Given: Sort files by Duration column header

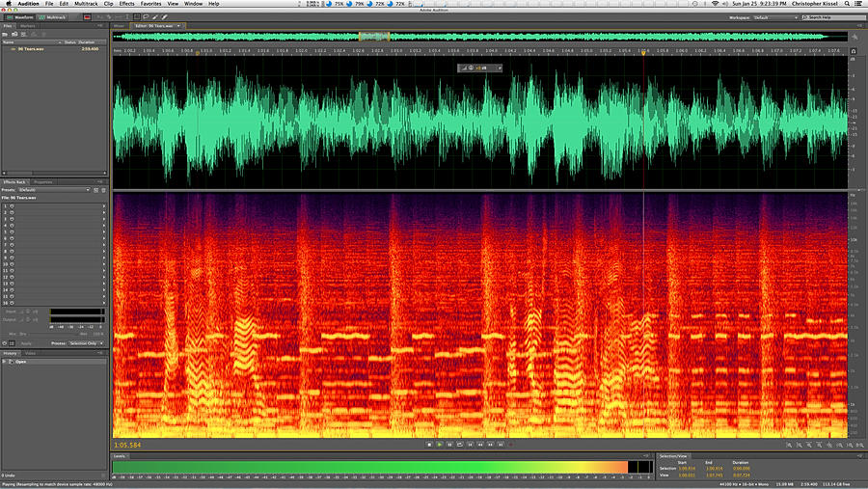Looking at the screenshot, I should 87,42.
